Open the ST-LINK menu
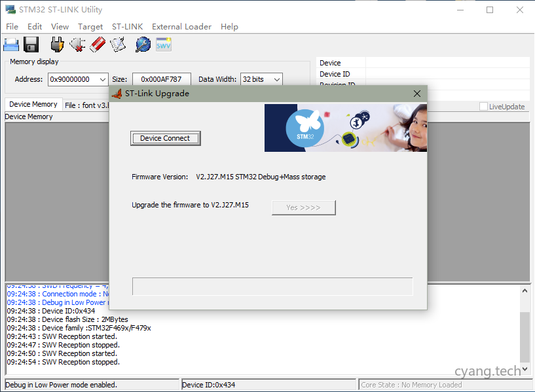This screenshot has width=535, height=392. pyautogui.click(x=127, y=27)
